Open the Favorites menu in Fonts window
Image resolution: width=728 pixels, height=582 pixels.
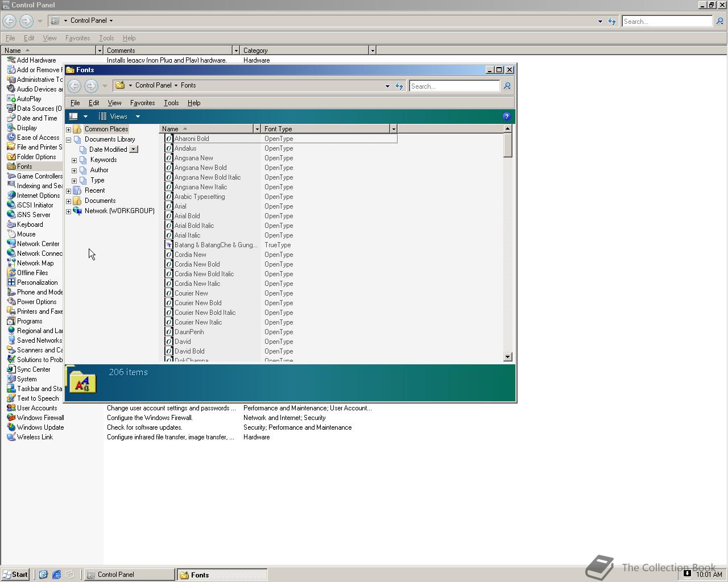point(142,103)
